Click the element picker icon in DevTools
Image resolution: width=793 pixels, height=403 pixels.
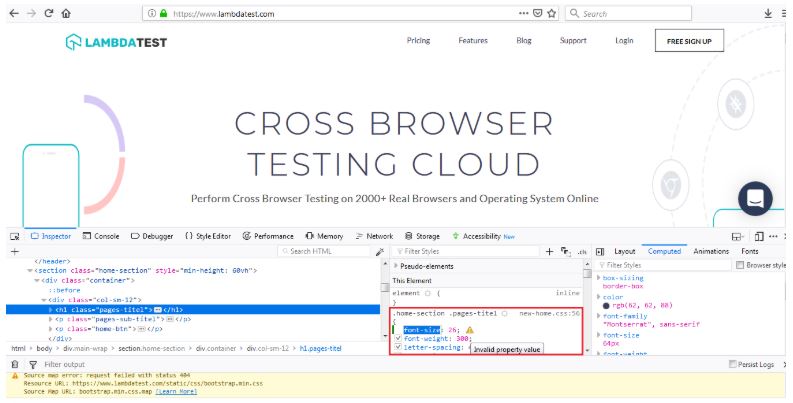[15, 236]
